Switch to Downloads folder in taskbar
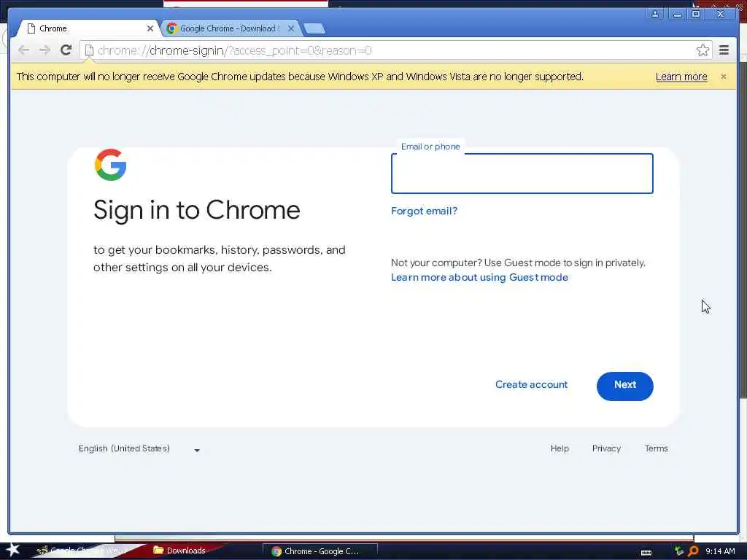 click(179, 551)
